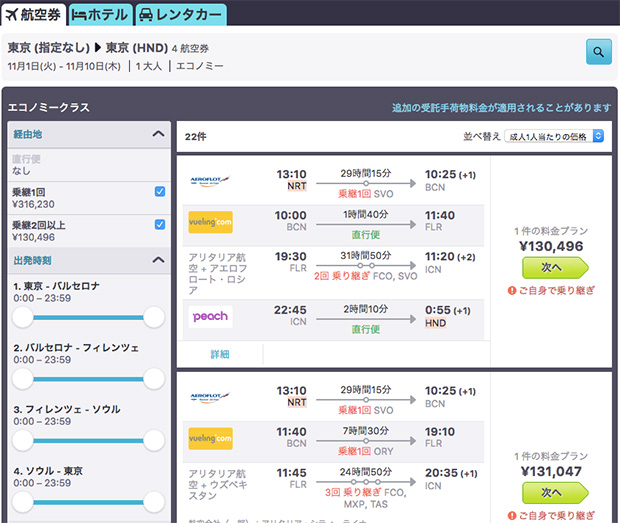Click the 1 大人 passenger text

coord(149,66)
